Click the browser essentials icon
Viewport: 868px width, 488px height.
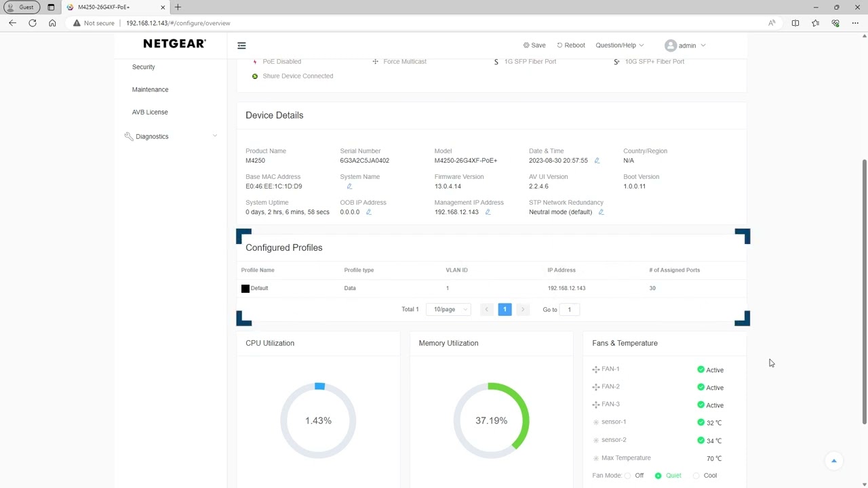835,23
